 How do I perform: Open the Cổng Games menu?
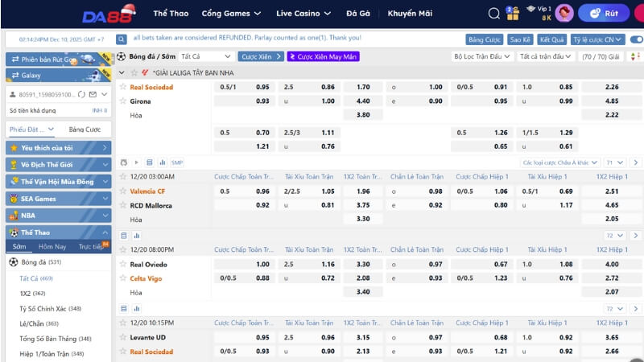[x=231, y=14]
